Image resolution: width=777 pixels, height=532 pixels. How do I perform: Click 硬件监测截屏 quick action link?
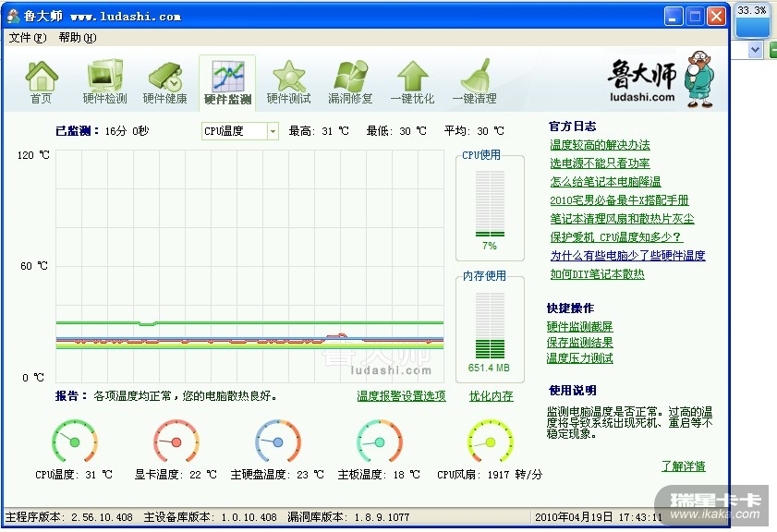coord(579,327)
